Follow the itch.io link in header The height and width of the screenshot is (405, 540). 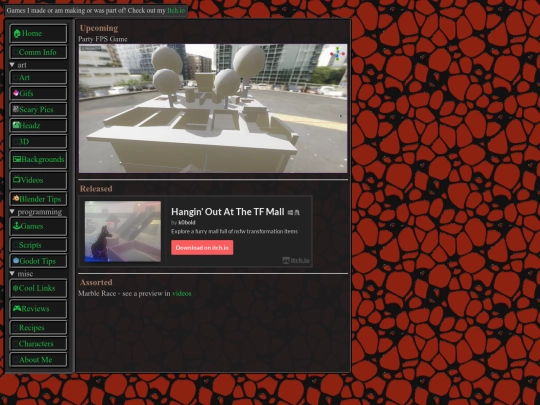pyautogui.click(x=176, y=10)
